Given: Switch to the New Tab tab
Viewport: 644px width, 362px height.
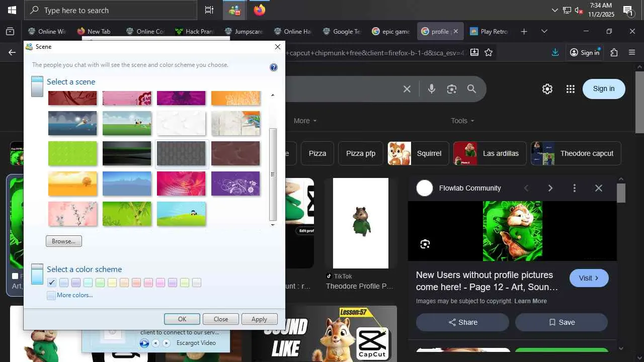Looking at the screenshot, I should (94, 31).
